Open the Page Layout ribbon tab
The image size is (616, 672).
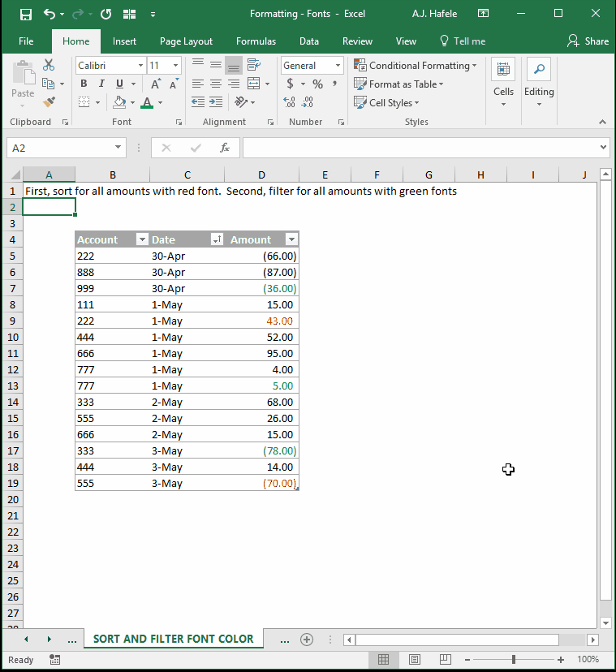click(186, 41)
